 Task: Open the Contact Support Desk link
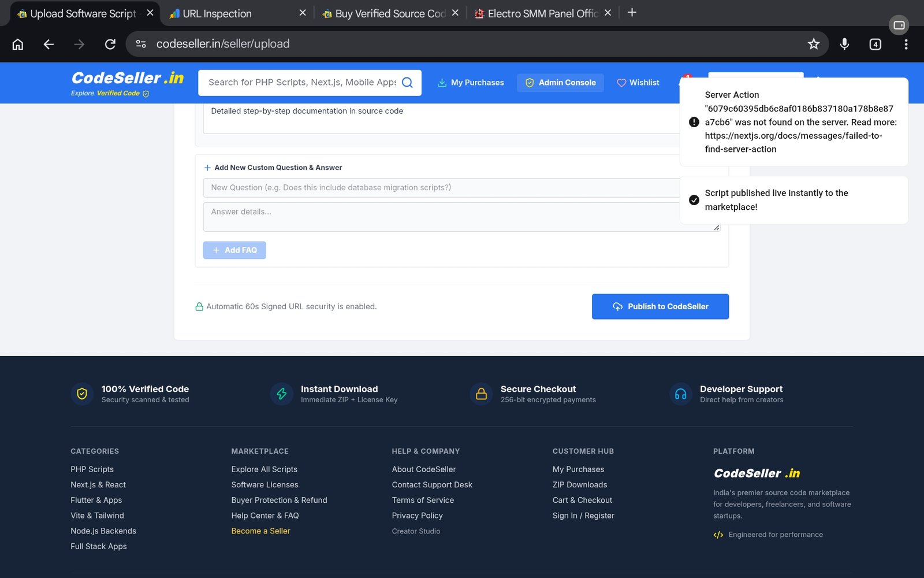(432, 484)
